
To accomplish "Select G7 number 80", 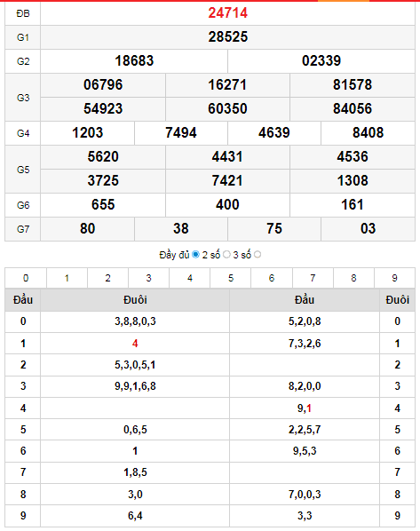I will click(x=87, y=228).
